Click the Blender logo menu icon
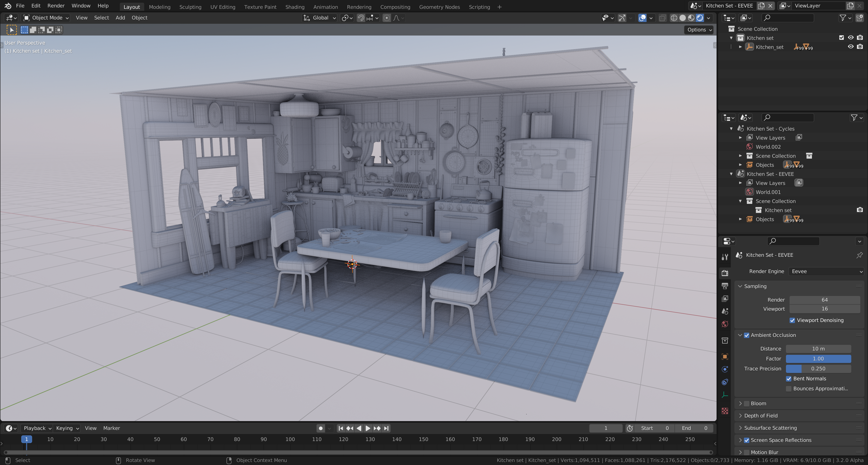 [x=8, y=6]
